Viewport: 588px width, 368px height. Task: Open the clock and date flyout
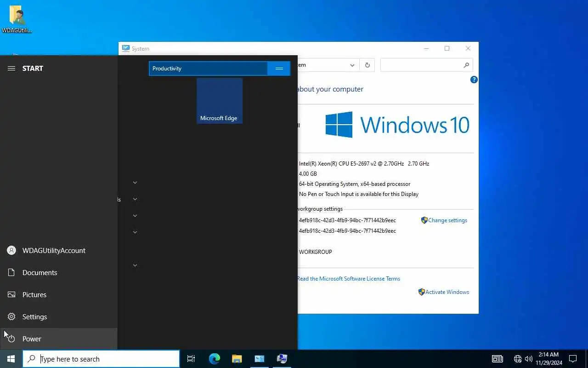[549, 359]
